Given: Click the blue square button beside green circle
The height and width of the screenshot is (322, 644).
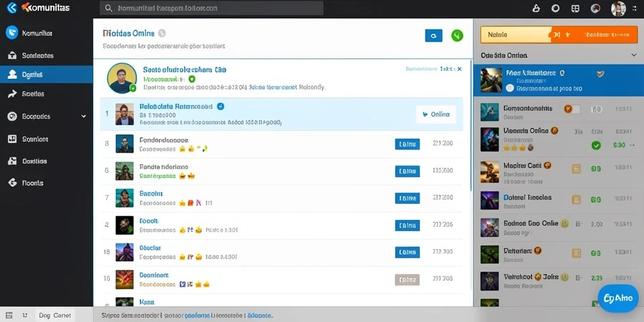Looking at the screenshot, I should point(433,36).
